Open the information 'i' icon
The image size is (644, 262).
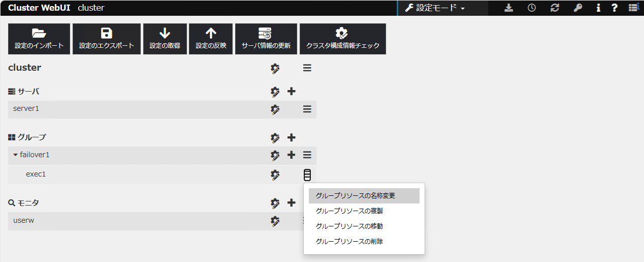tap(598, 8)
